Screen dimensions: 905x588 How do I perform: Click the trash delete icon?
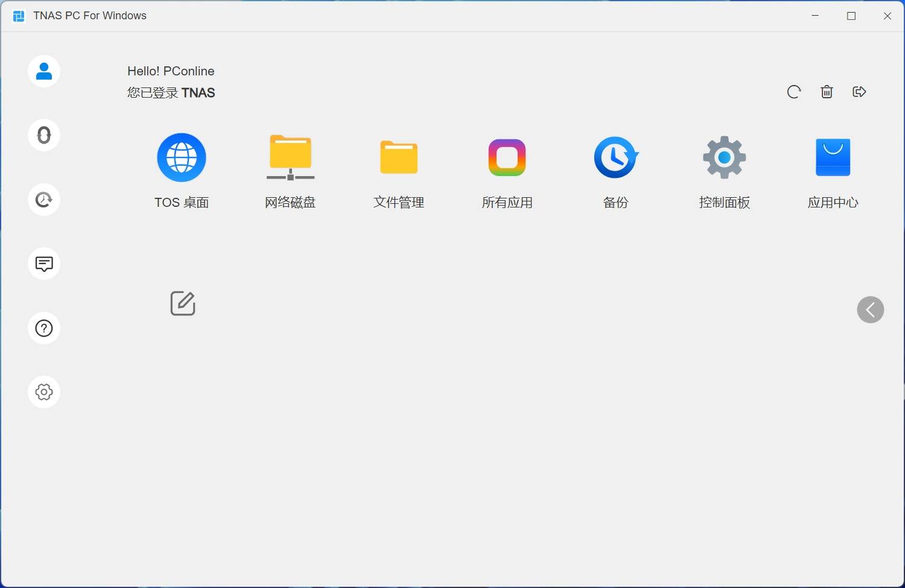827,92
